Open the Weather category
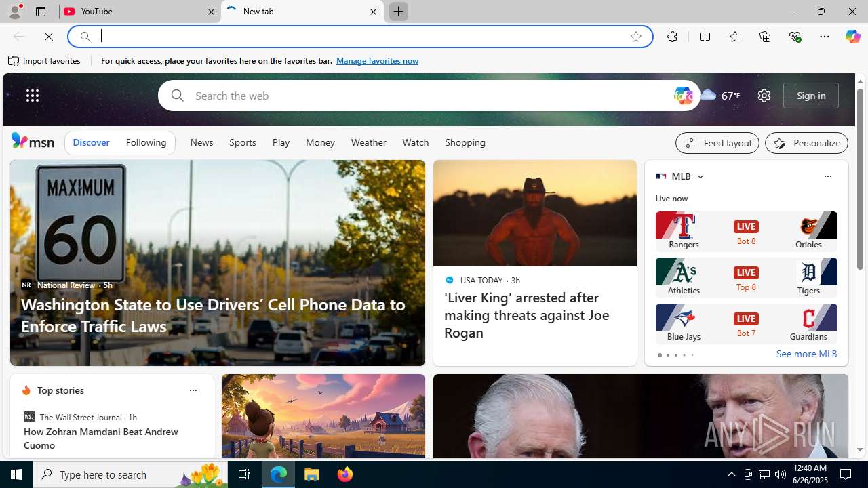The width and height of the screenshot is (868, 488). point(368,142)
